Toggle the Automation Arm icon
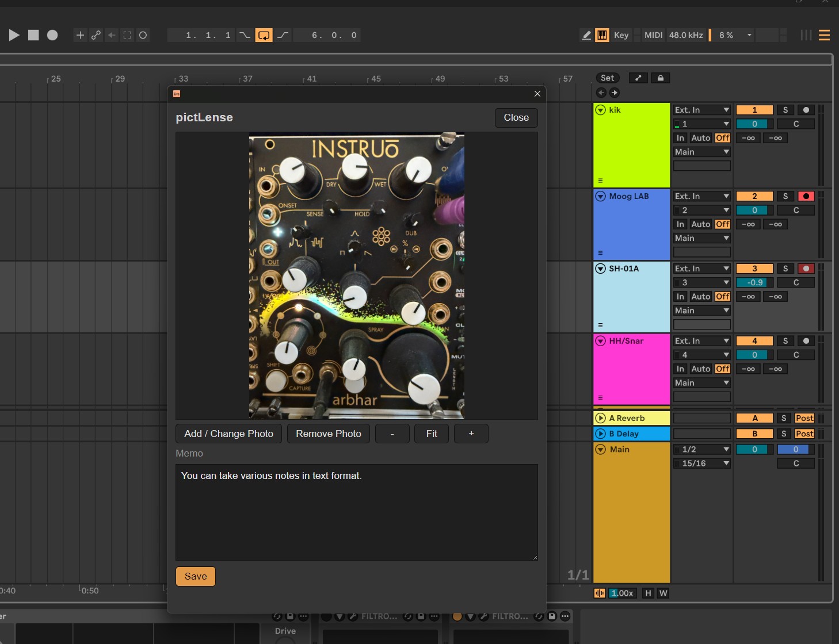The image size is (839, 644). (96, 35)
